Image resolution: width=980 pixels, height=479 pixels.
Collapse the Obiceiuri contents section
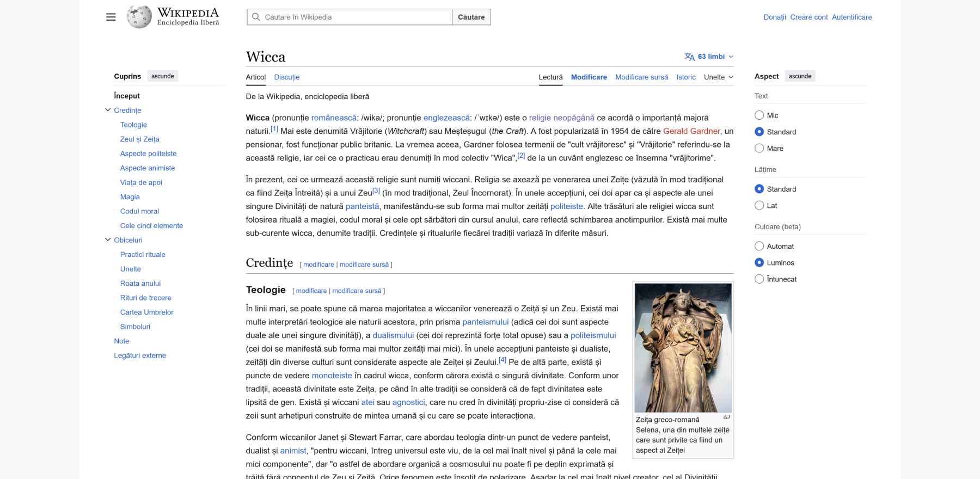[x=108, y=239]
